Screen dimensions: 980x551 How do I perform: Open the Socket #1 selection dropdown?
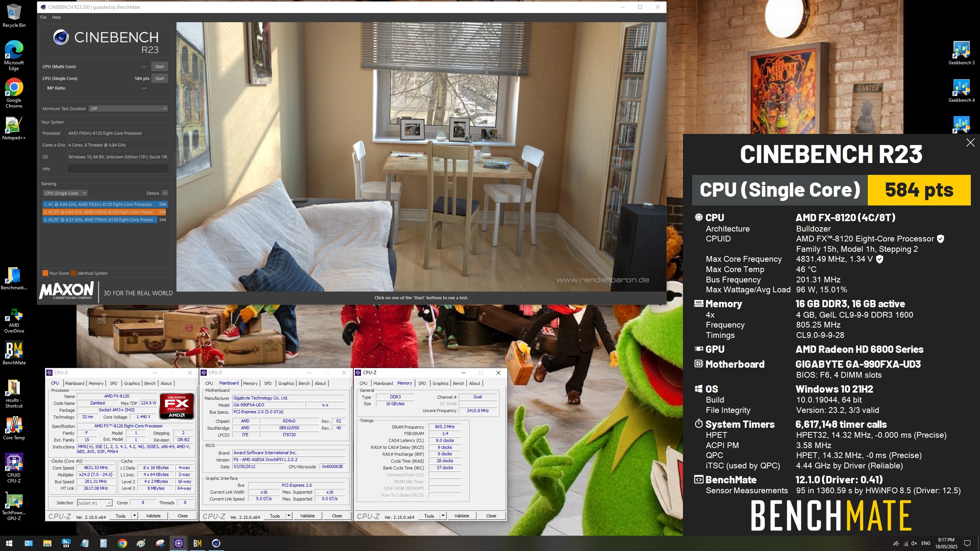[x=95, y=503]
